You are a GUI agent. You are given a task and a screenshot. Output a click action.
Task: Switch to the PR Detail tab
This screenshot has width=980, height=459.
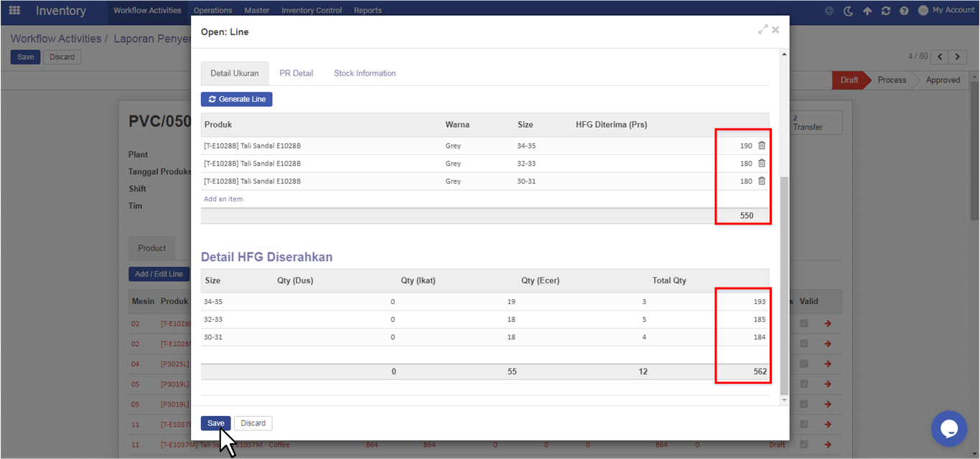296,73
